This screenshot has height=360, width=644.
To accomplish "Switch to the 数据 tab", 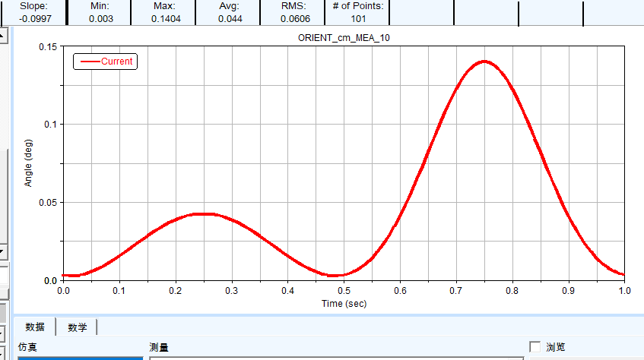I will tap(35, 327).
